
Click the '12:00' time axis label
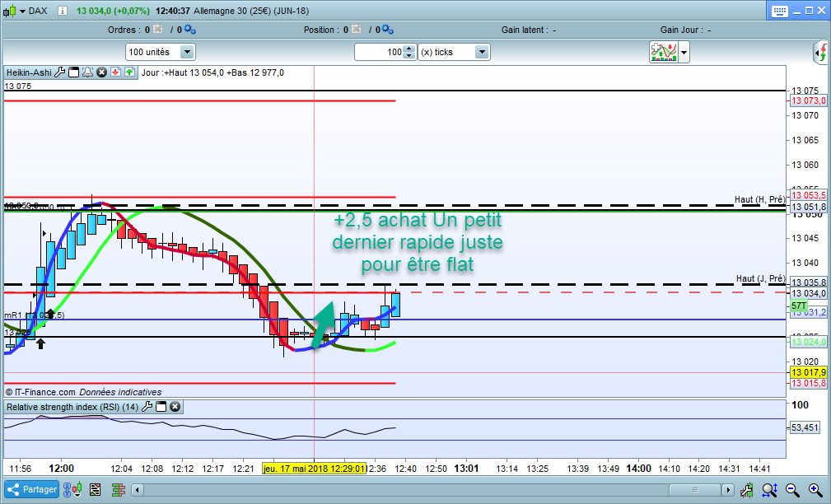point(62,469)
